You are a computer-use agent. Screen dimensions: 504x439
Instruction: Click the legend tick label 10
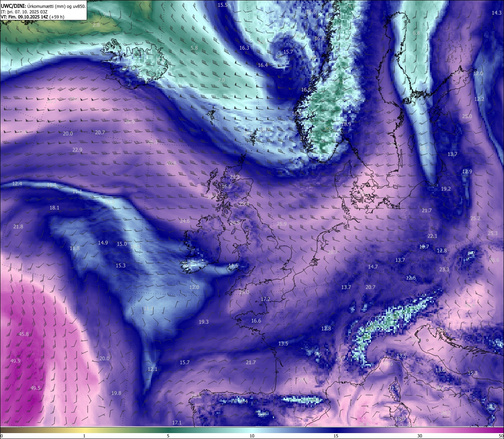pos(252,436)
